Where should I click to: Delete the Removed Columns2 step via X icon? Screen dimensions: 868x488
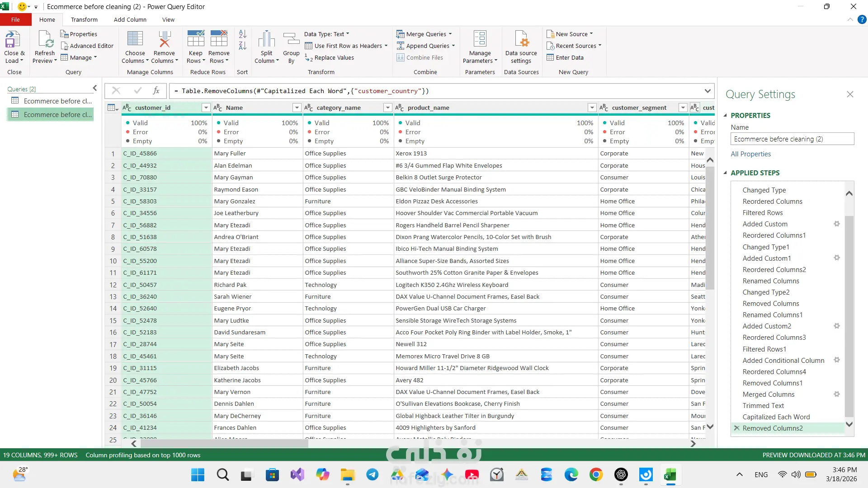coord(737,428)
